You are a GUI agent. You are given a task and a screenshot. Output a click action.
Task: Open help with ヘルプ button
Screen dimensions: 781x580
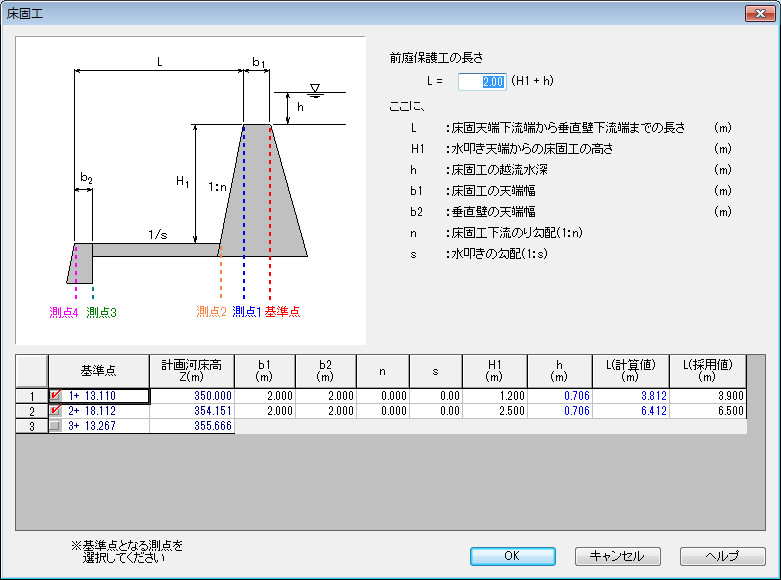coord(722,556)
